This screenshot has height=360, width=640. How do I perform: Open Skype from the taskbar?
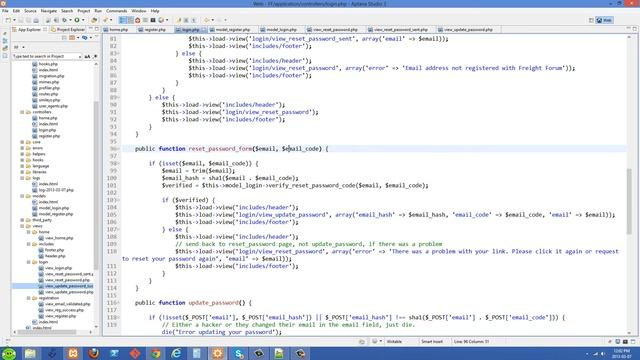pyautogui.click(x=238, y=353)
